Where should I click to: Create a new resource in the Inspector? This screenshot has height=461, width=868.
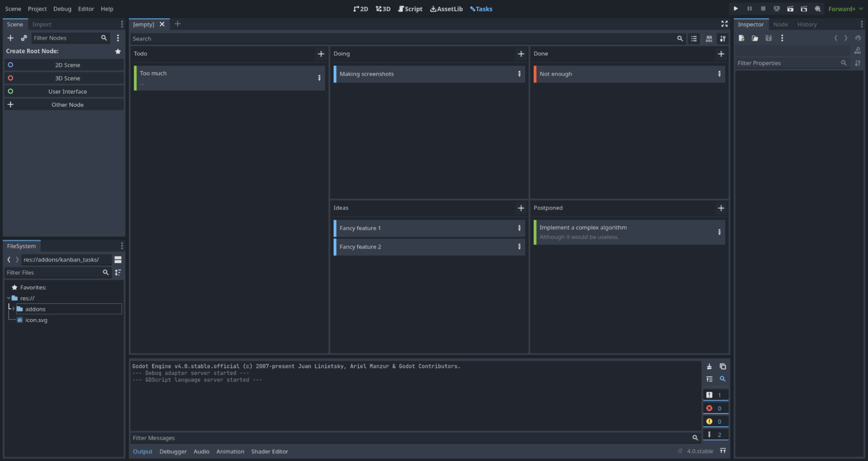click(x=741, y=38)
